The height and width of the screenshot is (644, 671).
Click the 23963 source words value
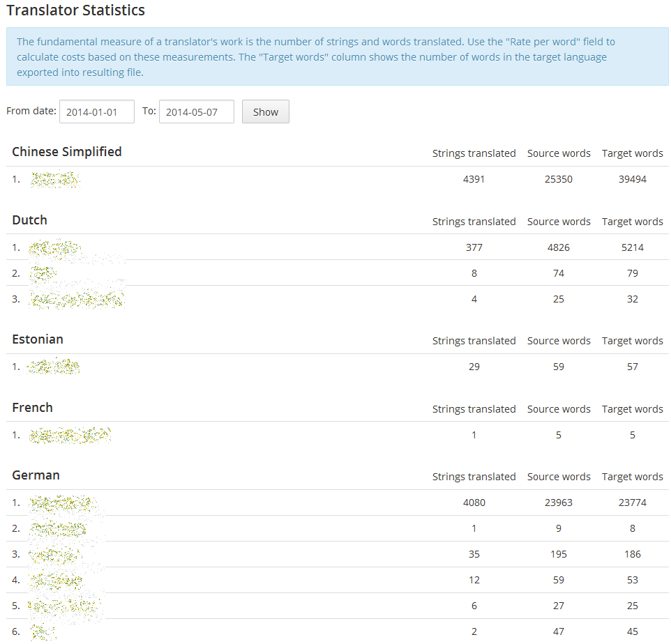559,503
